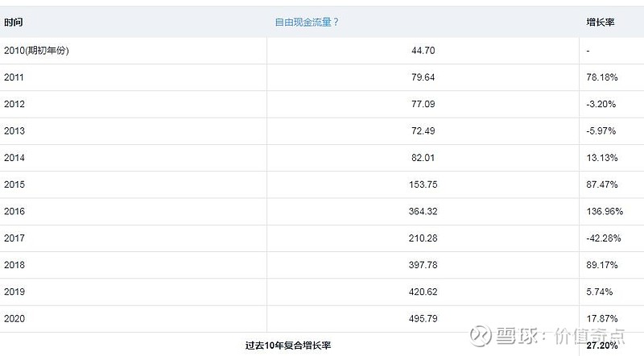Select the 2013 year cell

(14, 130)
